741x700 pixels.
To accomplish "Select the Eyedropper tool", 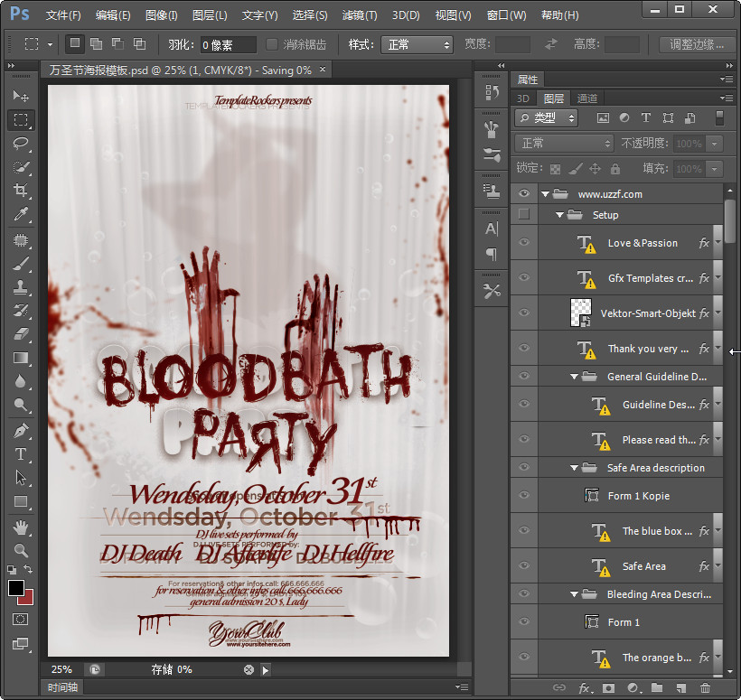I will pos(20,214).
